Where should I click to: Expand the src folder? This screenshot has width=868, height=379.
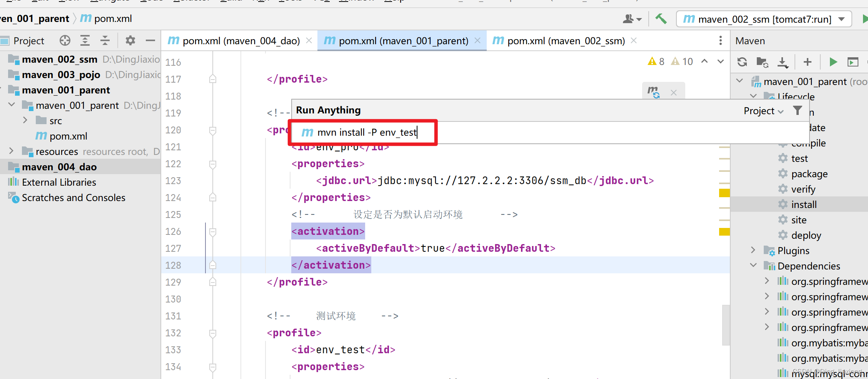25,120
